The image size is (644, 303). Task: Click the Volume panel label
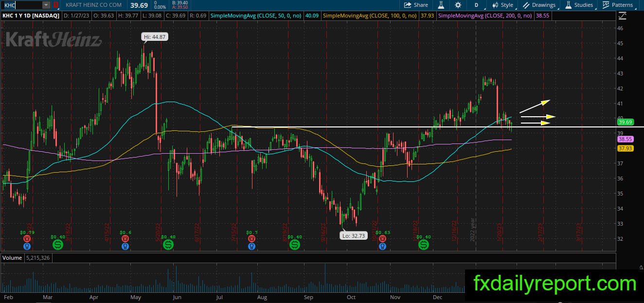(x=13, y=258)
